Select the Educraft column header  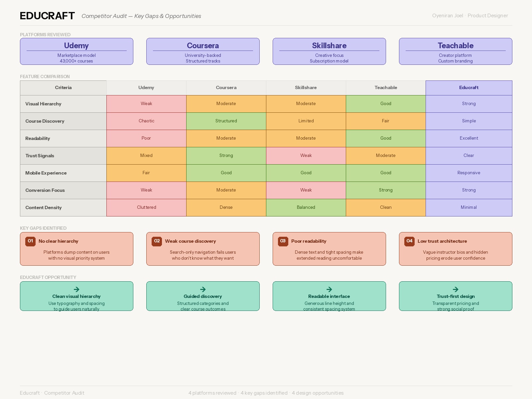pyautogui.click(x=469, y=87)
